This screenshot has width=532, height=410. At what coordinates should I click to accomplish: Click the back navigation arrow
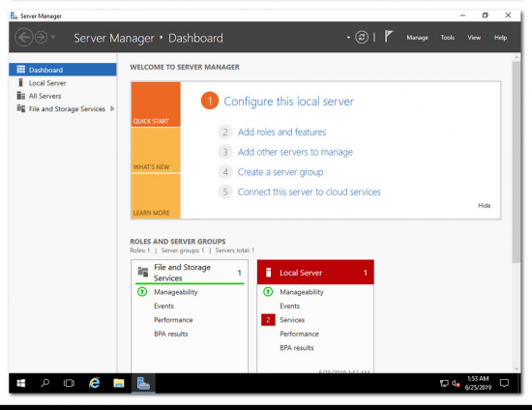(x=24, y=37)
